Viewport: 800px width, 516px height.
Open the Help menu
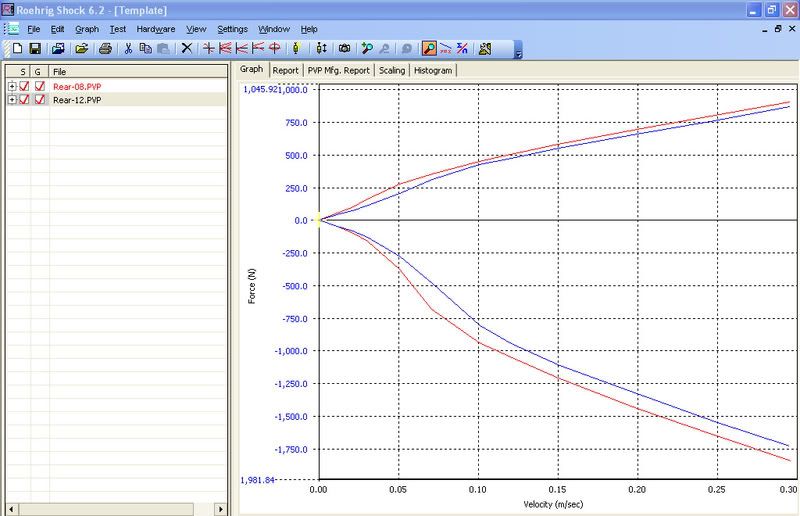pyautogui.click(x=309, y=29)
